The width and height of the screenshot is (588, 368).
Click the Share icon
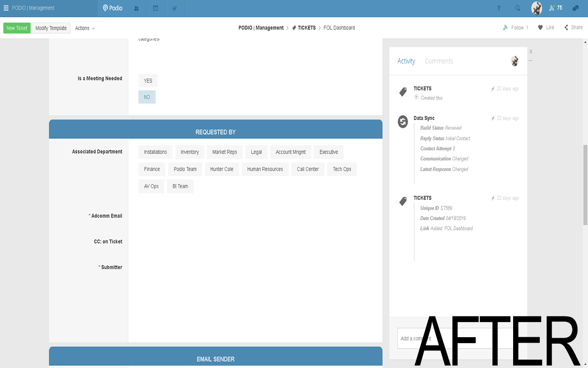(x=566, y=28)
